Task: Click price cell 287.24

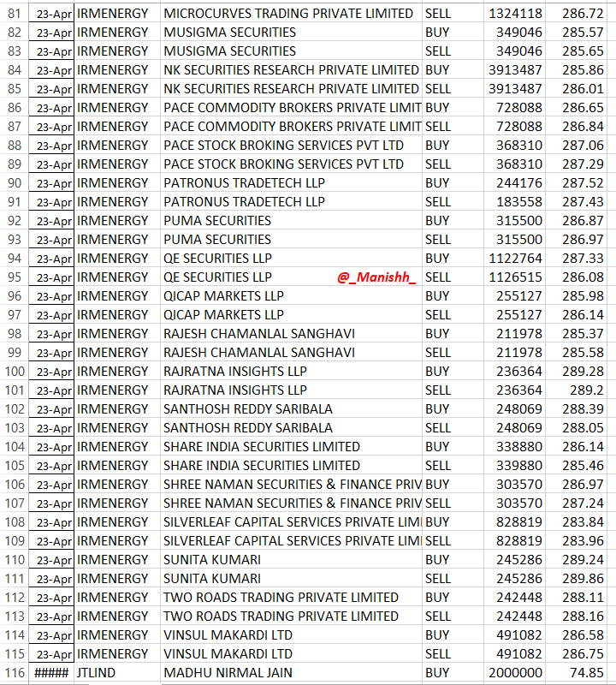Action: pos(576,503)
